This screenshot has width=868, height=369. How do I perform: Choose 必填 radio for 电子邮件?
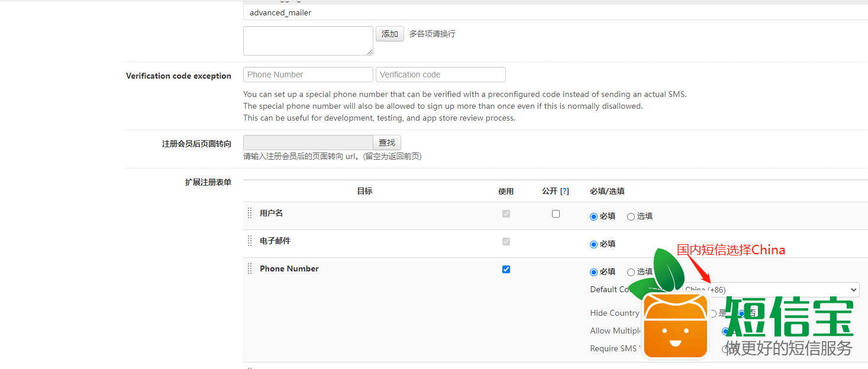tap(593, 244)
